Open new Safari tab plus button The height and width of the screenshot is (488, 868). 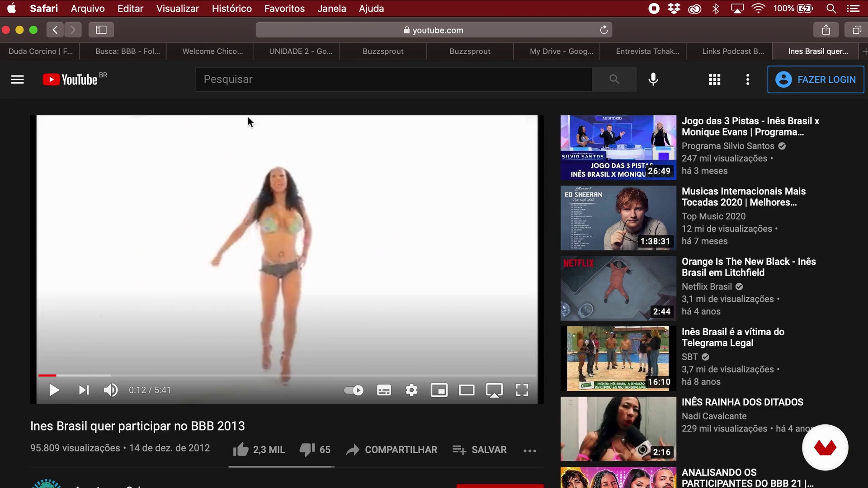(865, 51)
